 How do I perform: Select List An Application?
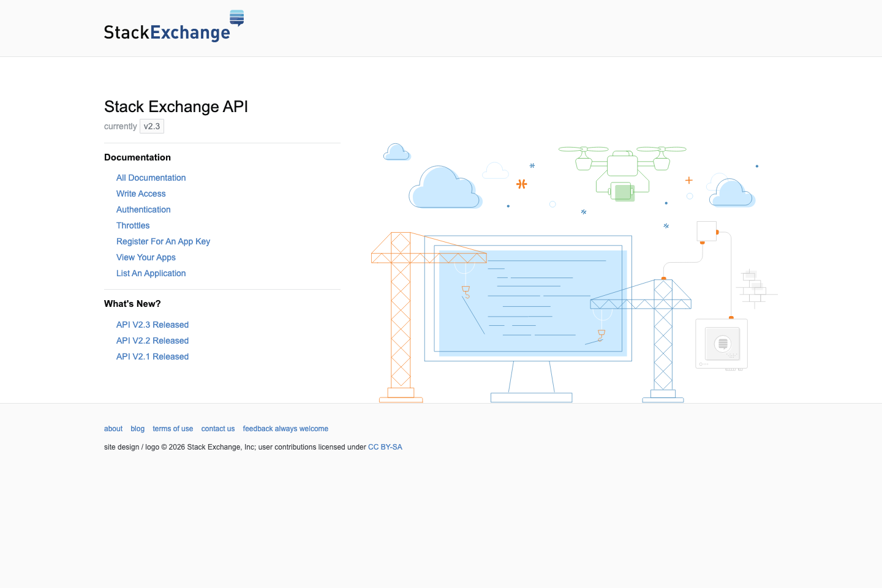pos(151,273)
